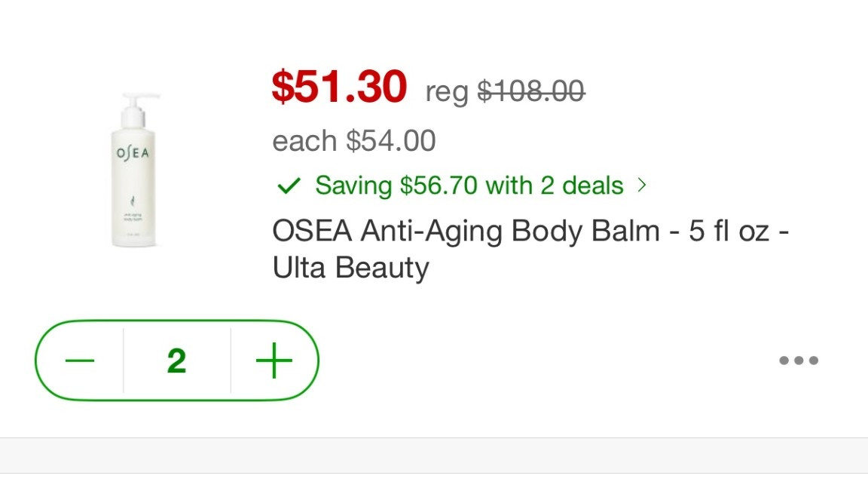868x494 pixels.
Task: Select the quantity value showing 2
Action: point(176,360)
